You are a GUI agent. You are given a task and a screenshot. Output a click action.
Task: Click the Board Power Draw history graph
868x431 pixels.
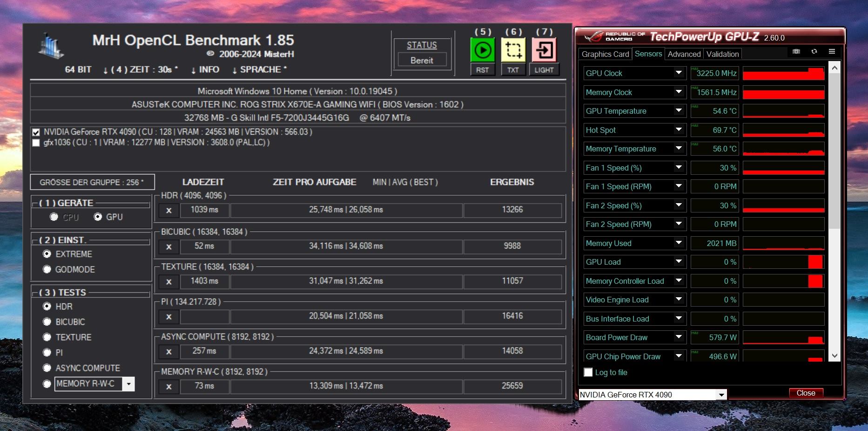(784, 337)
